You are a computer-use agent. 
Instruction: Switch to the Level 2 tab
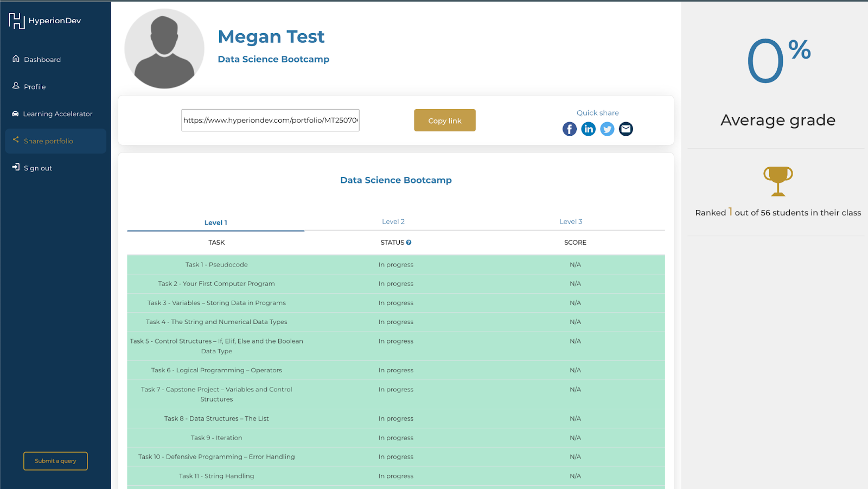[x=393, y=221]
